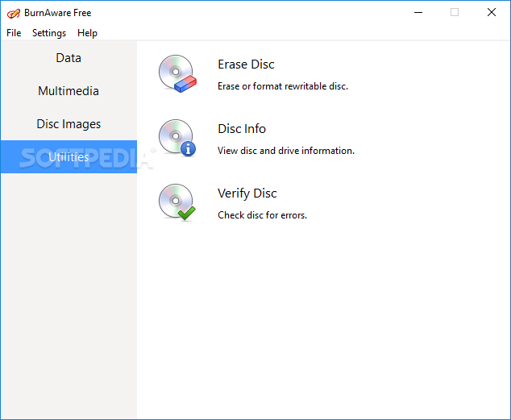Switch to the Multimedia category

(x=69, y=91)
